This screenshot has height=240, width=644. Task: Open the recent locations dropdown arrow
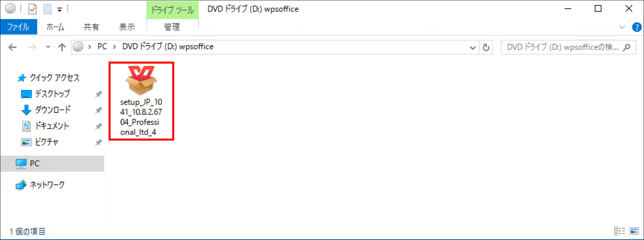pos(48,47)
